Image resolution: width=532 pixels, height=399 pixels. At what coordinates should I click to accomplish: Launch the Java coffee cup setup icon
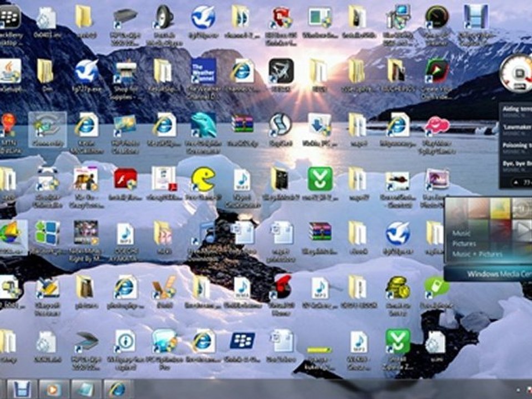point(9,70)
